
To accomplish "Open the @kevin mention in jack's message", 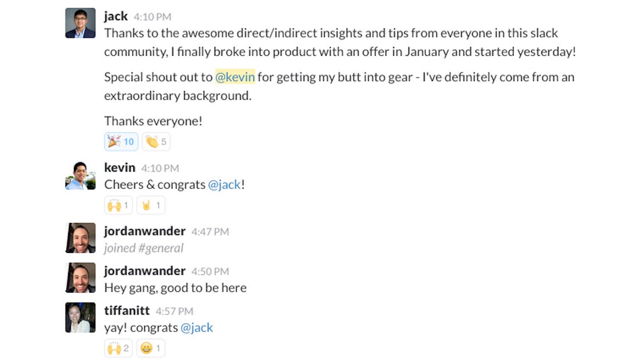I will (234, 77).
